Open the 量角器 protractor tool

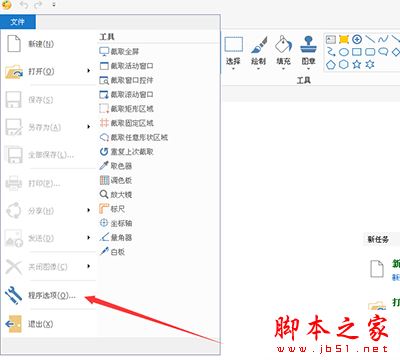click(116, 237)
